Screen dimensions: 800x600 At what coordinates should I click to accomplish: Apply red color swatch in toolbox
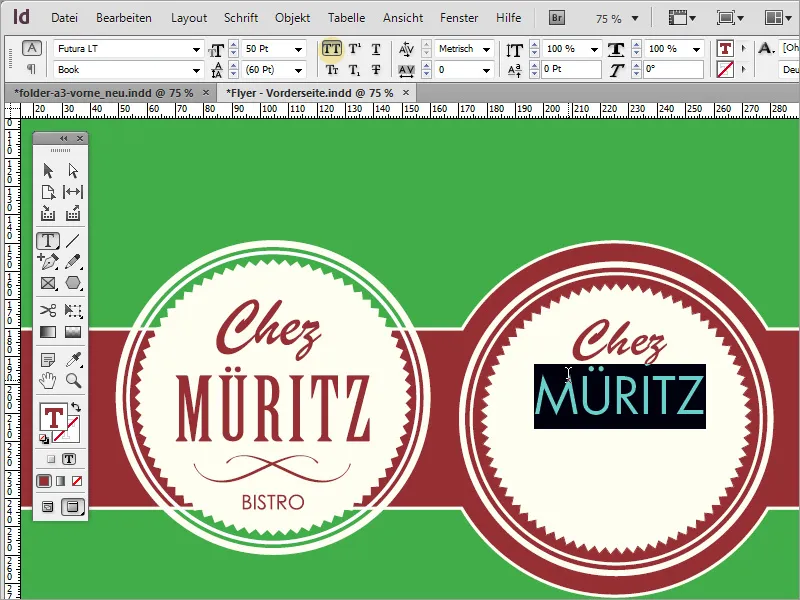44,481
